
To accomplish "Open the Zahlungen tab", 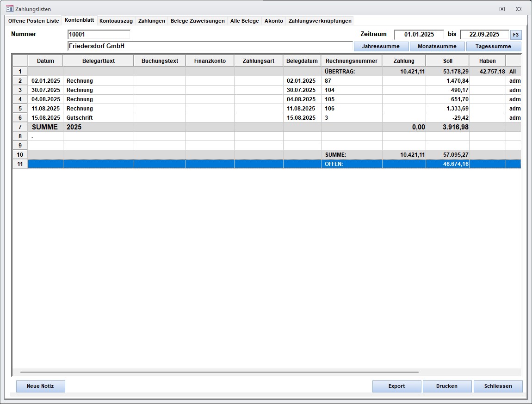I will click(151, 21).
